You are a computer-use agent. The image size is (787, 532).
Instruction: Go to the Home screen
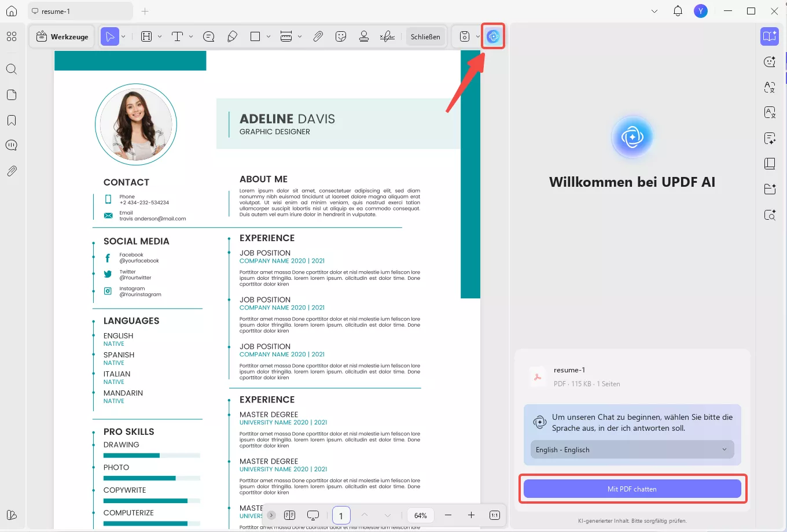point(12,11)
